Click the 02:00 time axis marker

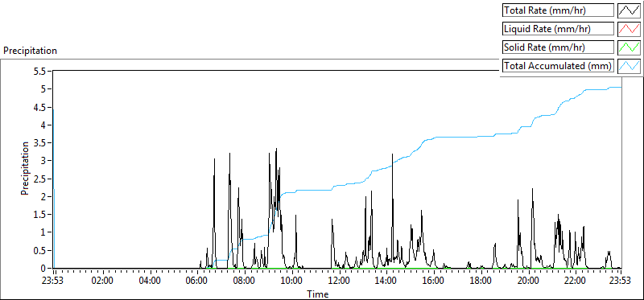103,282
